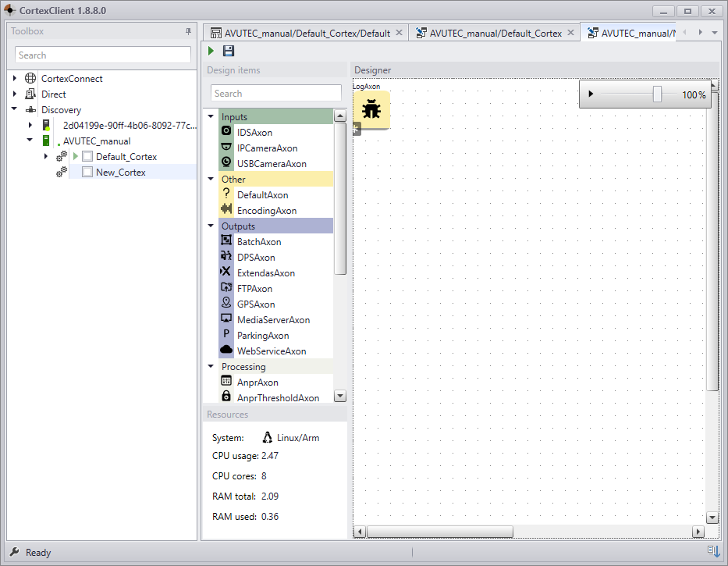Screen dimensions: 728x566
Task: Click the Designer horizontal scrollbar thumb
Action: (440, 531)
